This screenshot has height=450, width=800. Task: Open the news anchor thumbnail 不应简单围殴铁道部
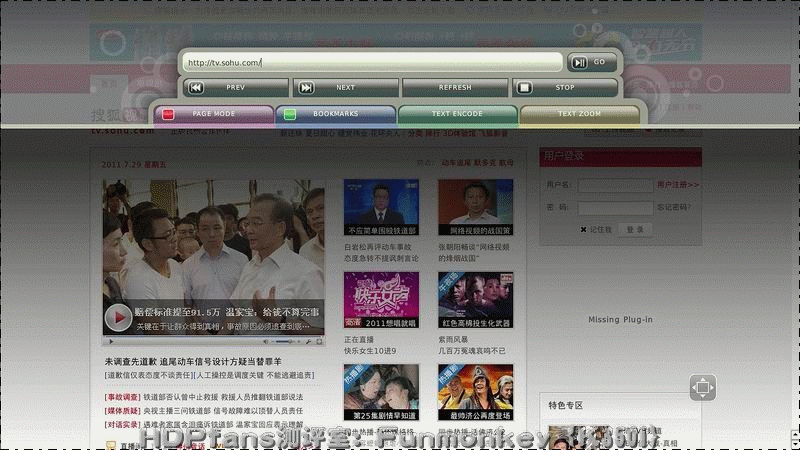pos(381,207)
